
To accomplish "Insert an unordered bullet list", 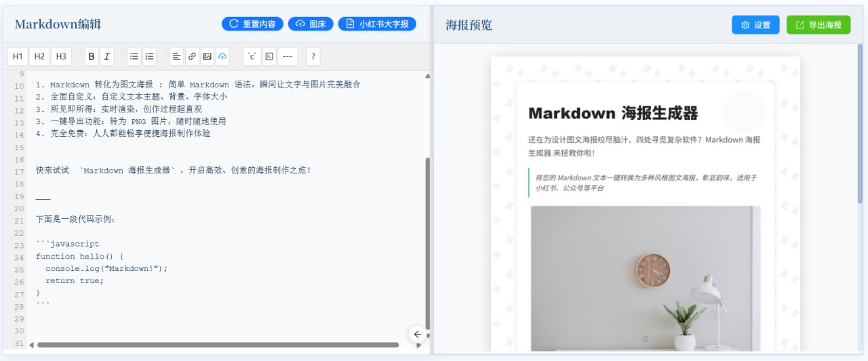I will click(134, 56).
